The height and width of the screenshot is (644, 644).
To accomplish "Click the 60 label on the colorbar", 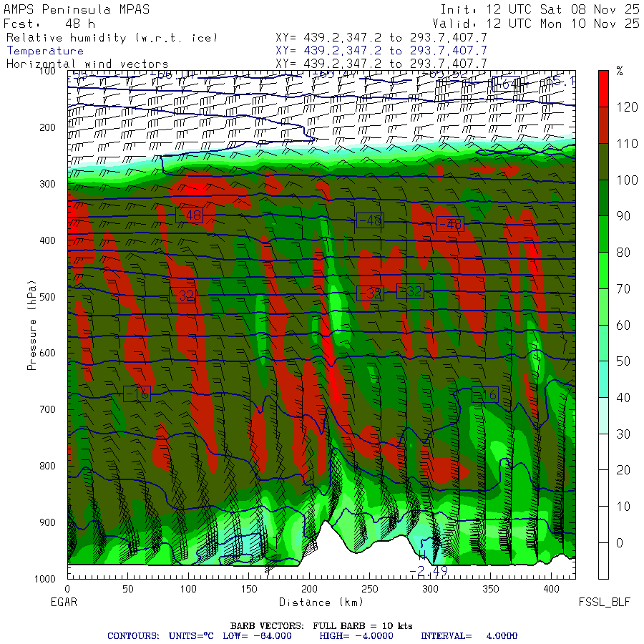I will 623,326.
